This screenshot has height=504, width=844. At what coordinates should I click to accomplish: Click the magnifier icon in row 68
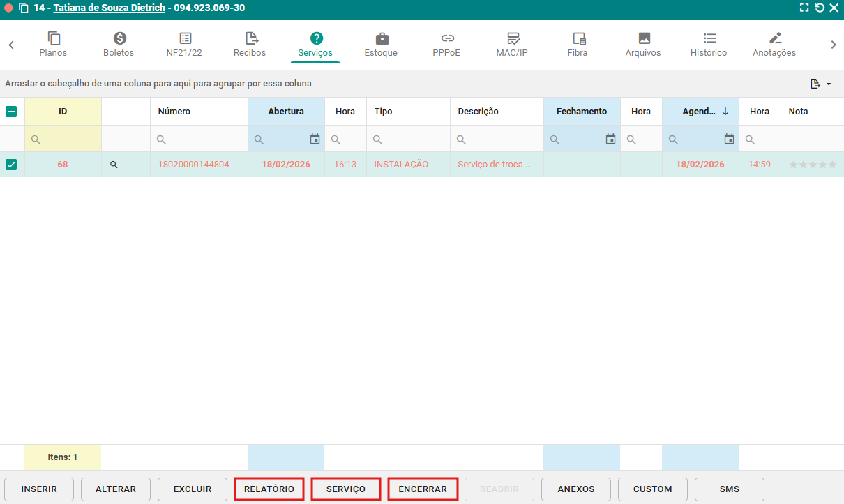[x=114, y=165]
